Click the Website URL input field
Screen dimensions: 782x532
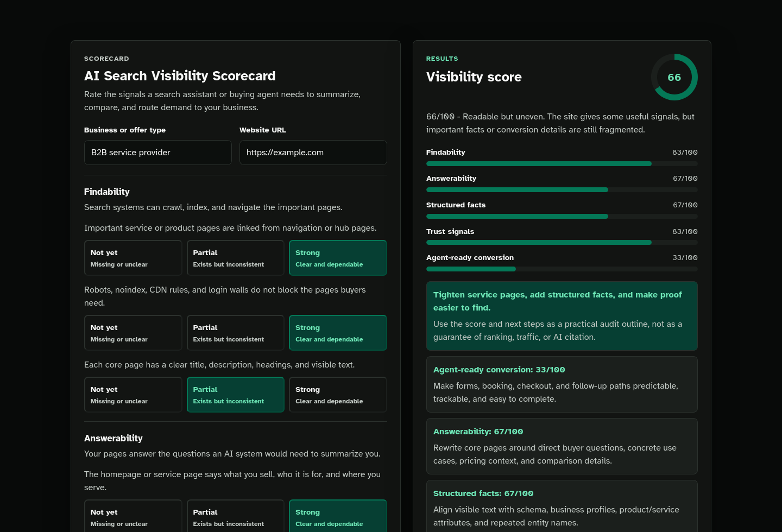[313, 153]
